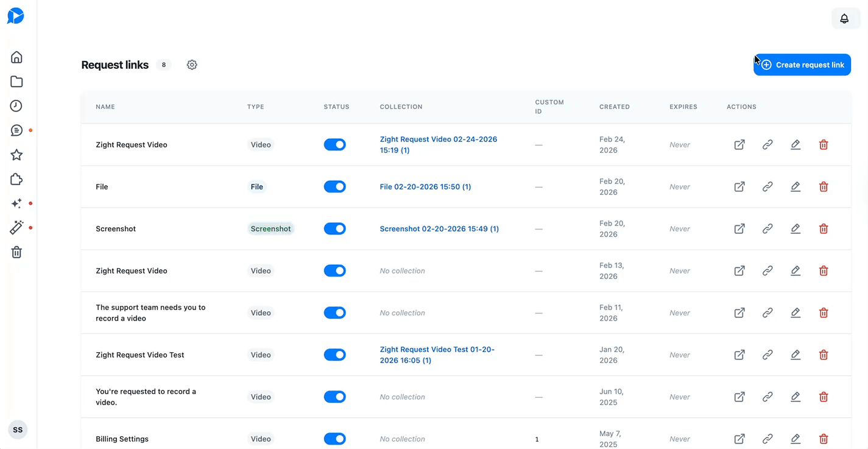Viewport: 868px width, 449px height.
Task: Open Trash from the sidebar
Action: (16, 252)
